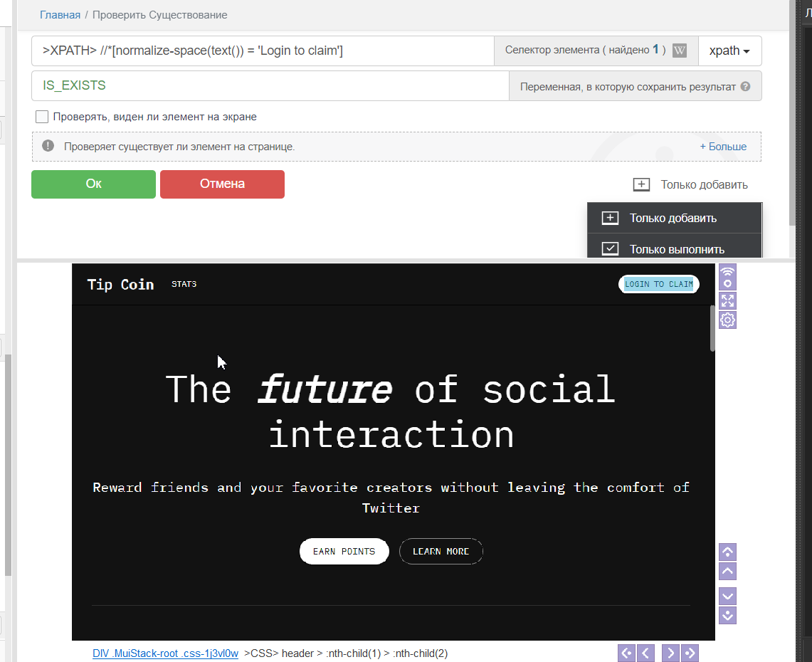Click the record/broadcast icon beside the preview
Viewport: 812px width, 662px height.
[x=727, y=276]
